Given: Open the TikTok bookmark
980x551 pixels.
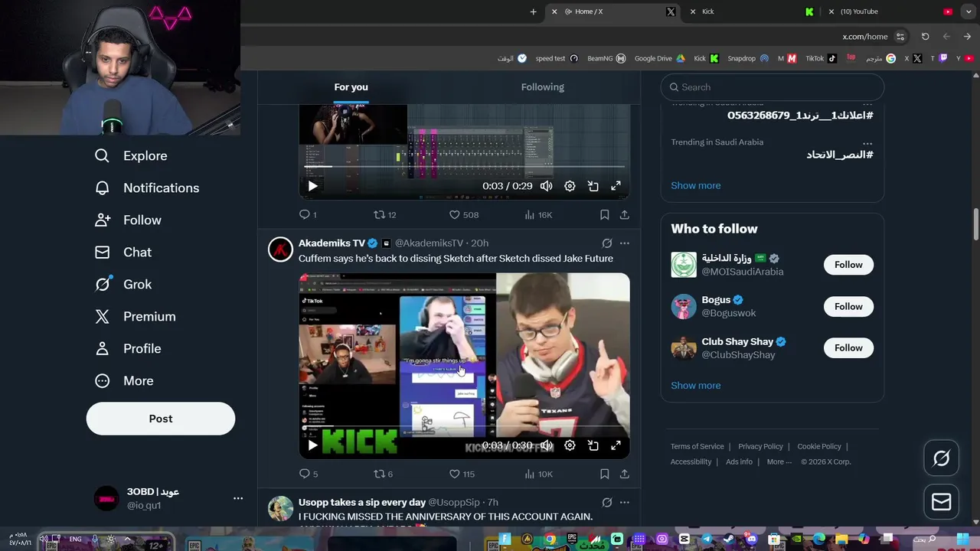Looking at the screenshot, I should [821, 58].
